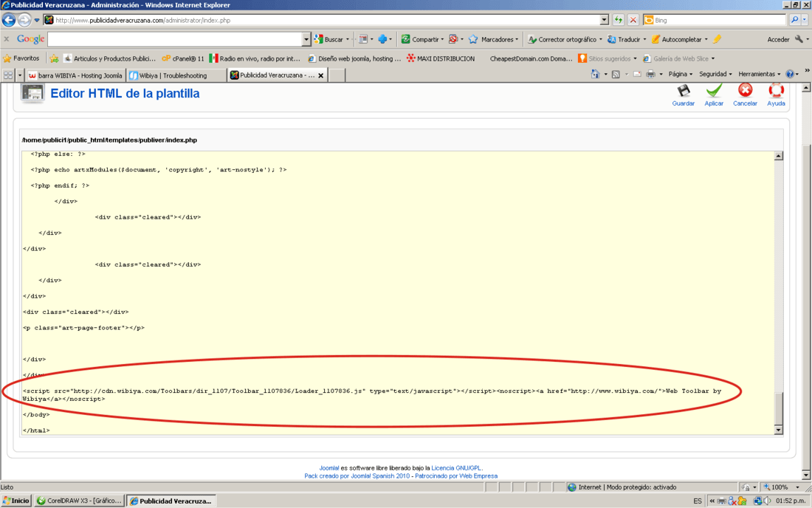Open the Herramientas menu

759,74
